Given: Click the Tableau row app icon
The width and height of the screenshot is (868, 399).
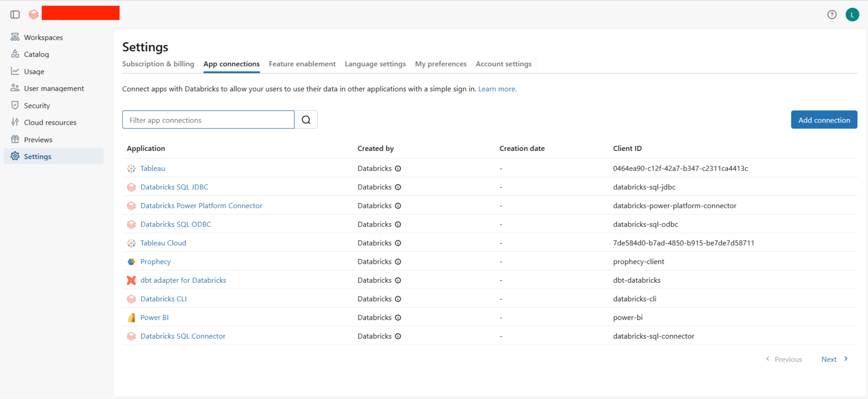Looking at the screenshot, I should (131, 168).
